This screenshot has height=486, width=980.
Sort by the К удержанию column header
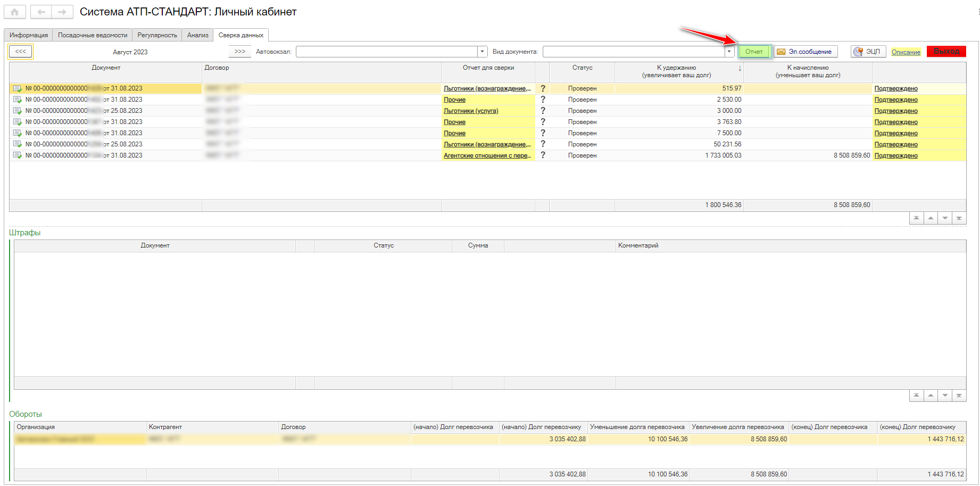pos(676,71)
